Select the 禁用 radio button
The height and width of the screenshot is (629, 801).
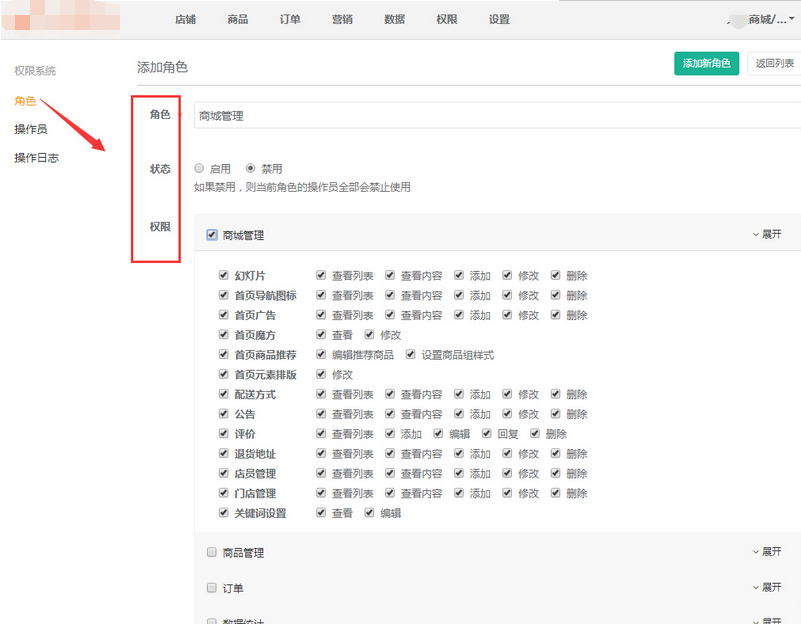click(x=251, y=169)
